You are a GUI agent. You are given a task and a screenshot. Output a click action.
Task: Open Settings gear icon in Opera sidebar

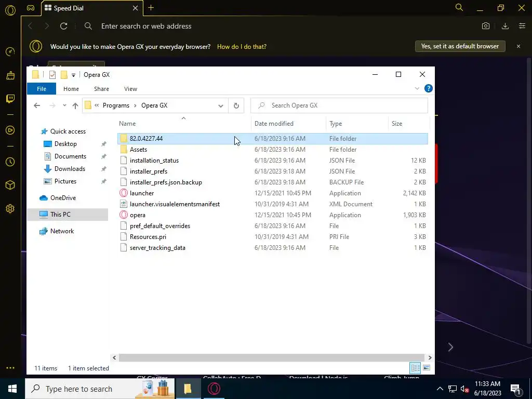click(x=10, y=209)
